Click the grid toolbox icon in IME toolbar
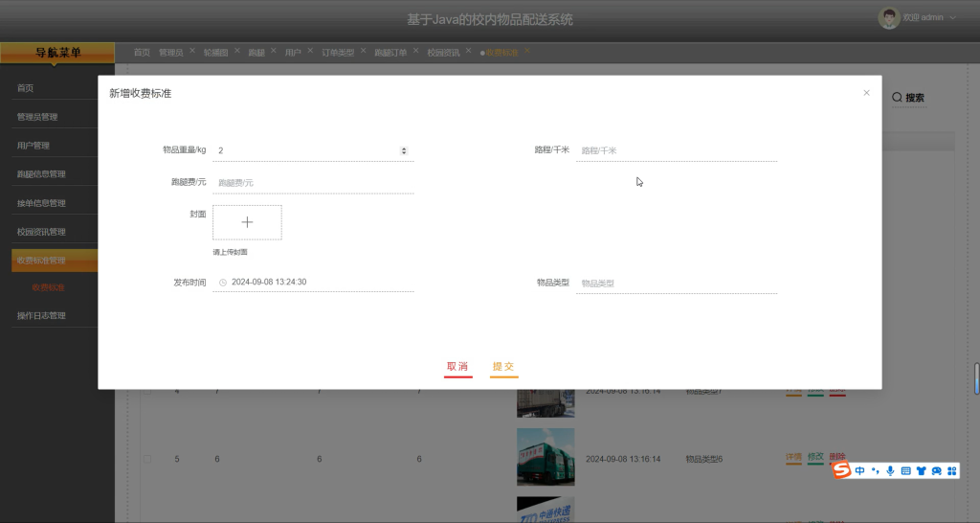The width and height of the screenshot is (980, 523). point(952,470)
